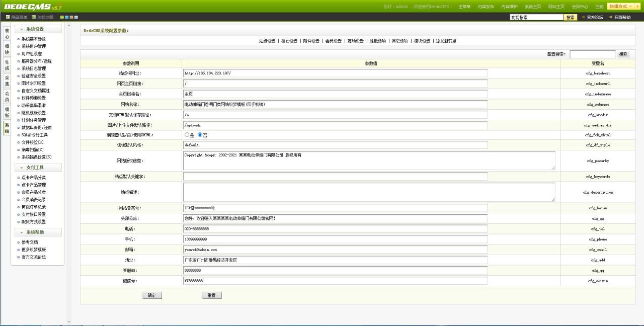Switch to the 模板 vertical tab

(x=7, y=112)
